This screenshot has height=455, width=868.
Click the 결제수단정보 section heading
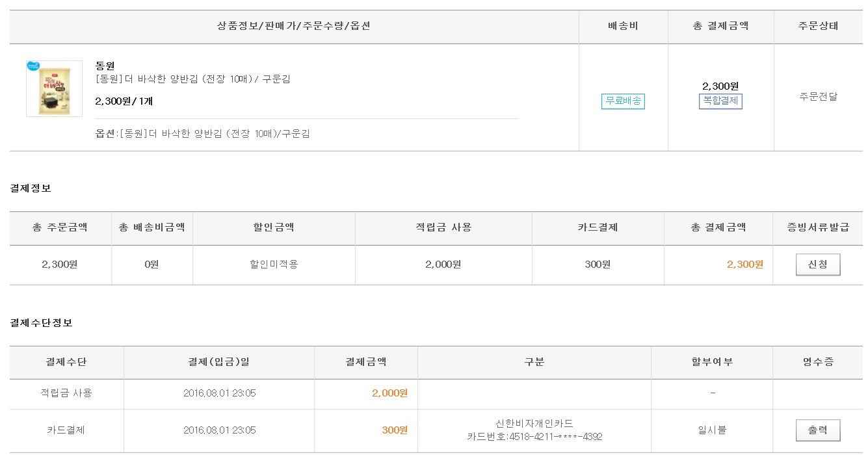[41, 323]
